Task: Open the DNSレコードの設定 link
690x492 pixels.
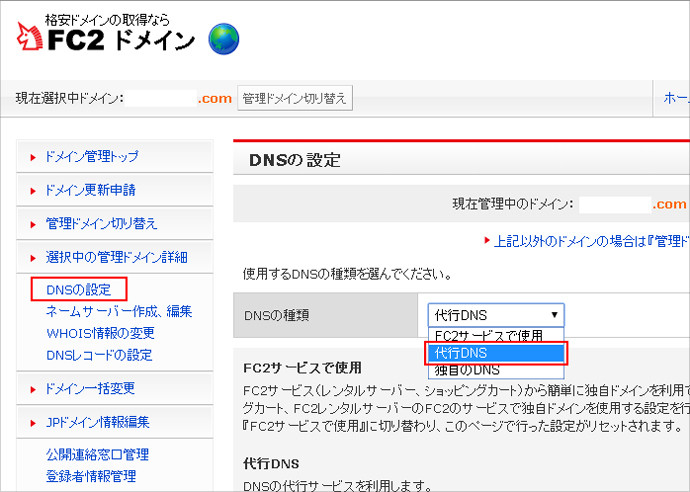Action: pyautogui.click(x=99, y=355)
